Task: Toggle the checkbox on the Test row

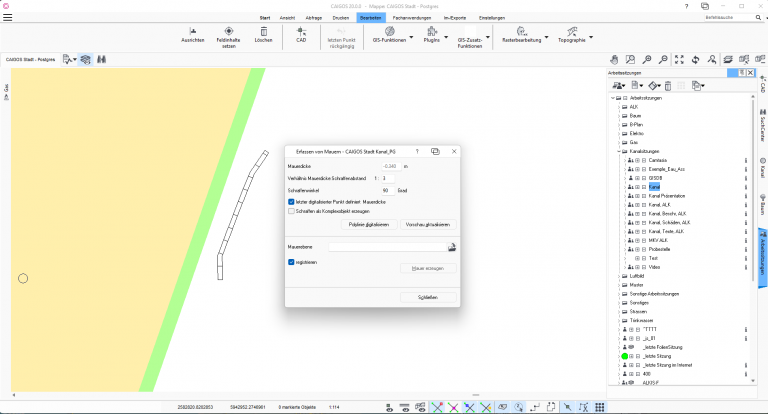Action: (644, 258)
